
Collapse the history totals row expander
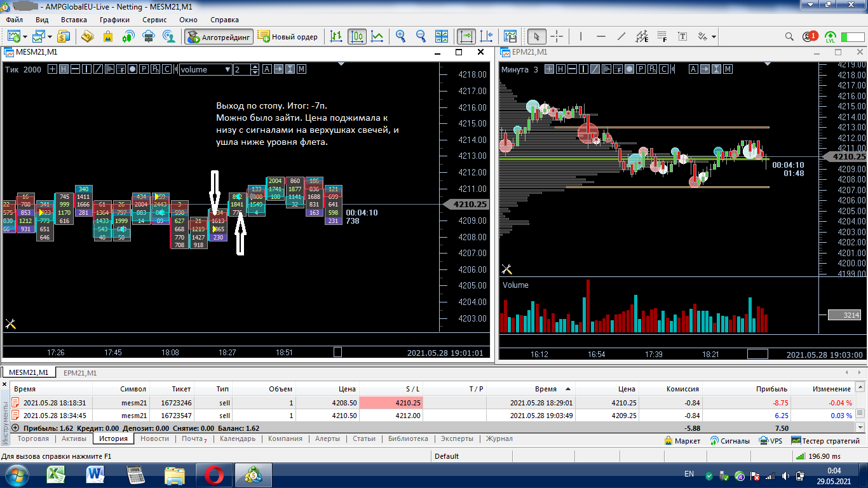pos(15,428)
